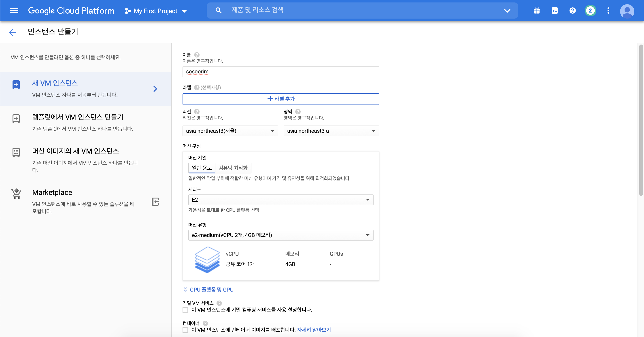
Task: Click the sosoorim name input field
Action: coord(281,72)
